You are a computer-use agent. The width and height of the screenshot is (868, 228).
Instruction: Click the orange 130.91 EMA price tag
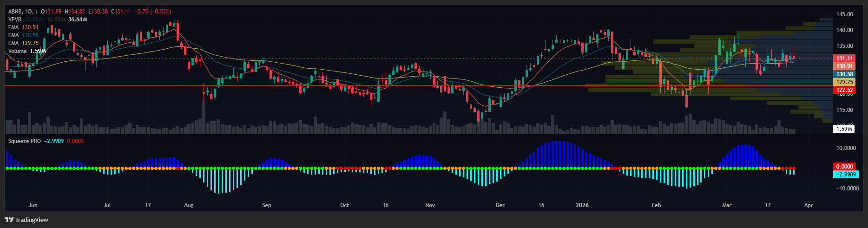point(844,66)
